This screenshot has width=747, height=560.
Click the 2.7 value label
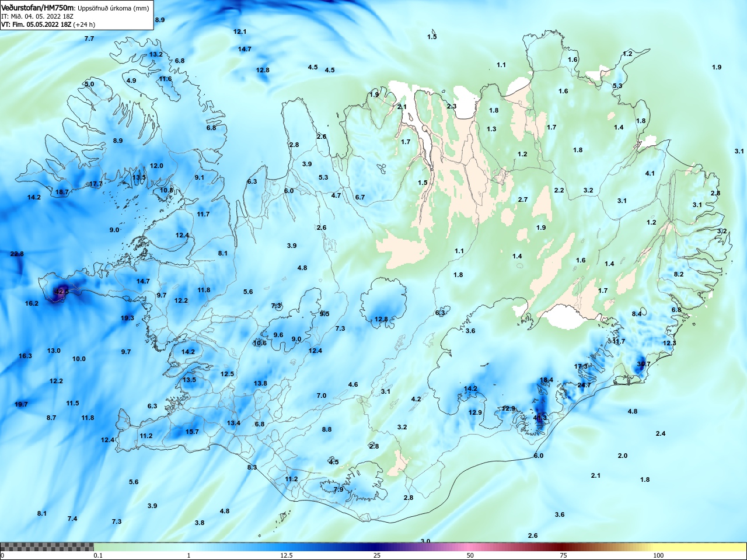point(523,199)
